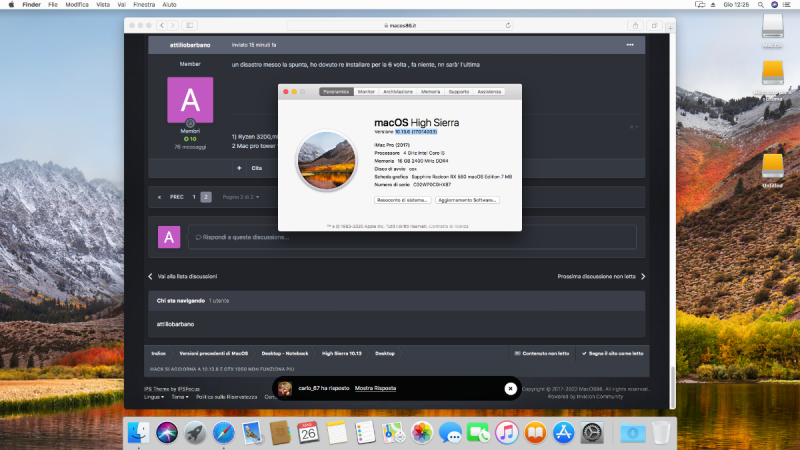Open the Vista menu
This screenshot has height=450, width=800.
coord(103,5)
